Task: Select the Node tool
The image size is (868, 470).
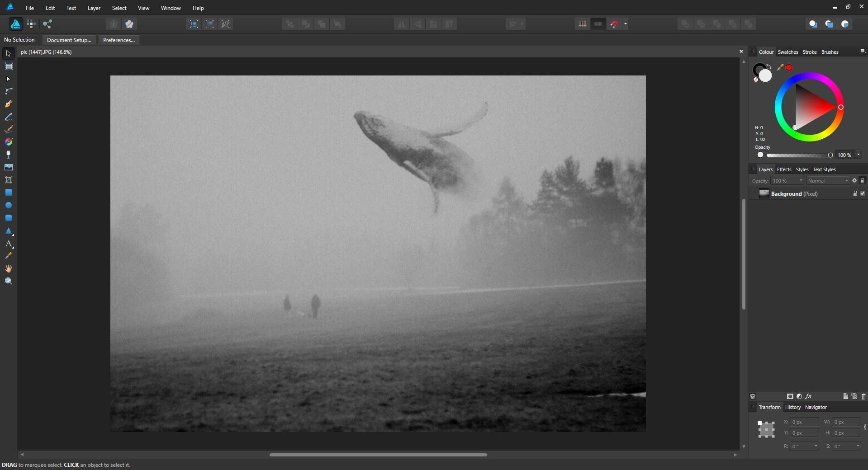Action: (8, 79)
